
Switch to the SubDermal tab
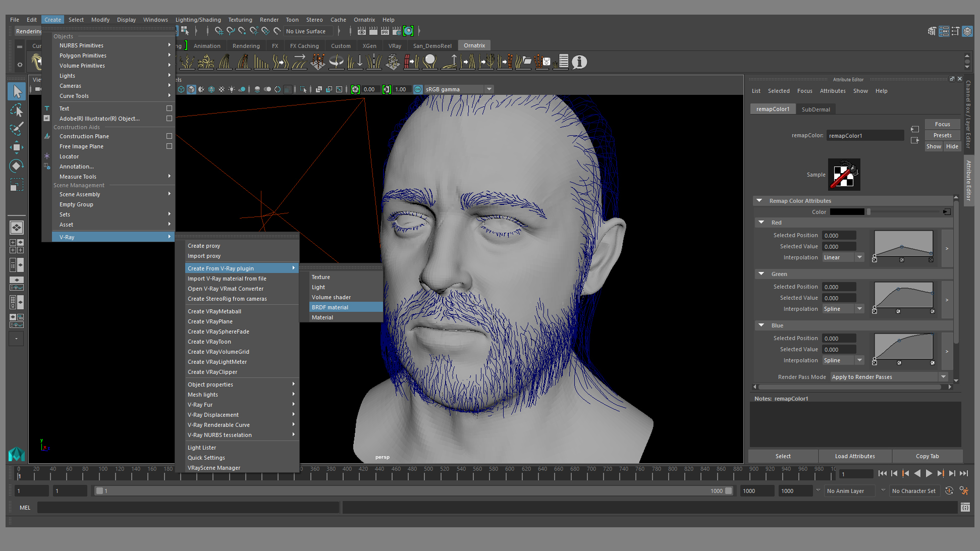[x=815, y=109]
